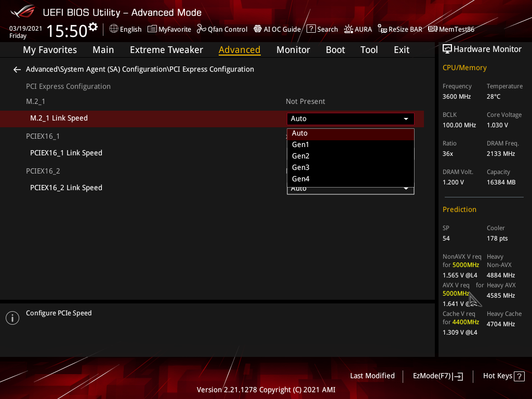Click the 3600 MHz frequency value
This screenshot has height=399, width=532.
pos(457,97)
